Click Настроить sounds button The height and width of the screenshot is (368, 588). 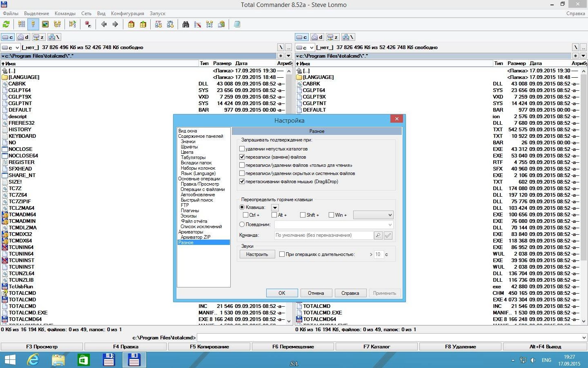click(257, 254)
